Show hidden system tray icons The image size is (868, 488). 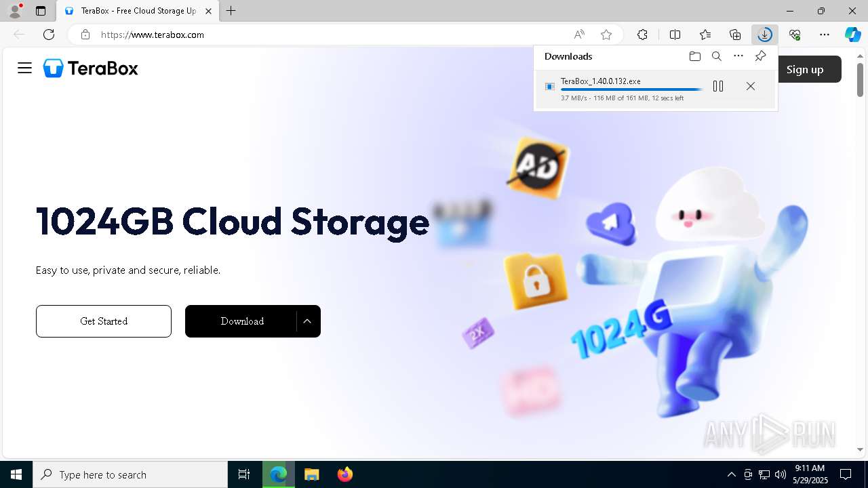coord(731,474)
